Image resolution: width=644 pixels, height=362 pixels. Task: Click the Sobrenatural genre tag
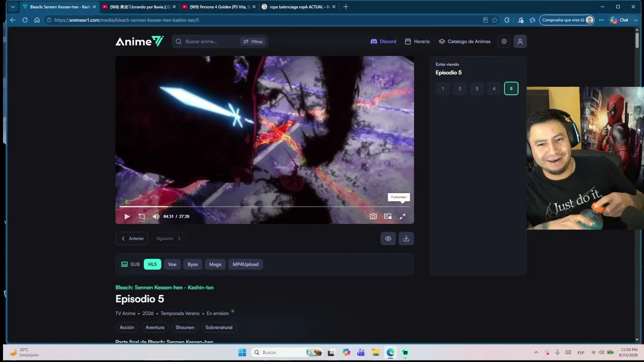(x=219, y=327)
